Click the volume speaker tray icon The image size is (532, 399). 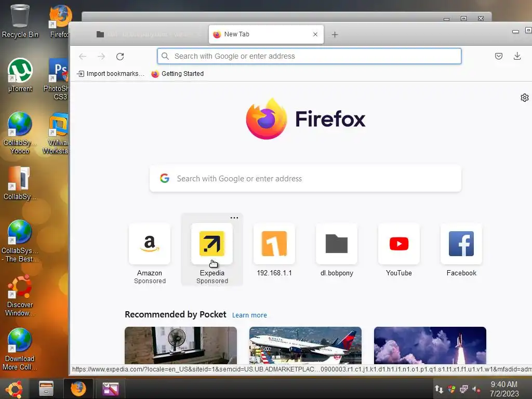coord(476,390)
